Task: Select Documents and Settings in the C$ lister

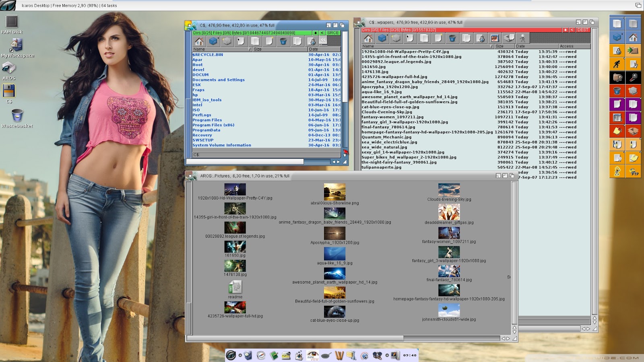Action: pos(219,80)
